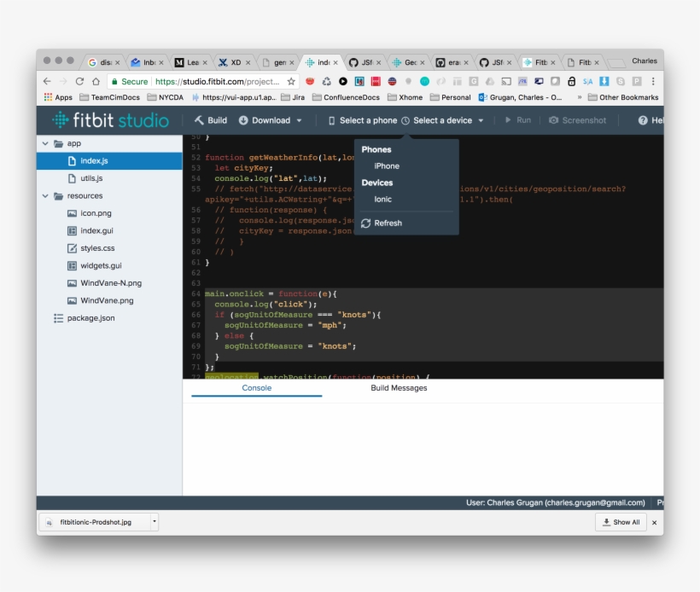The width and height of the screenshot is (700, 592).
Task: Collapse the resources folder
Action: point(46,195)
